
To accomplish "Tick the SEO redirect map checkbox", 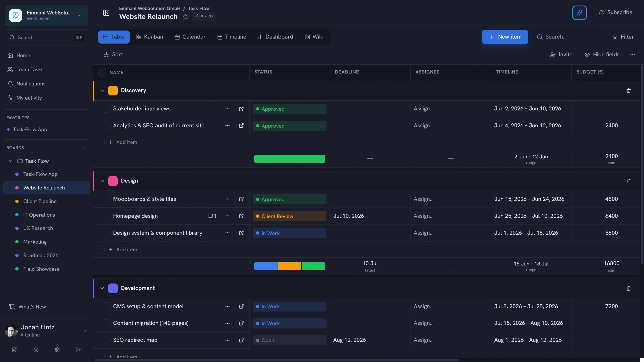I will pos(107,340).
